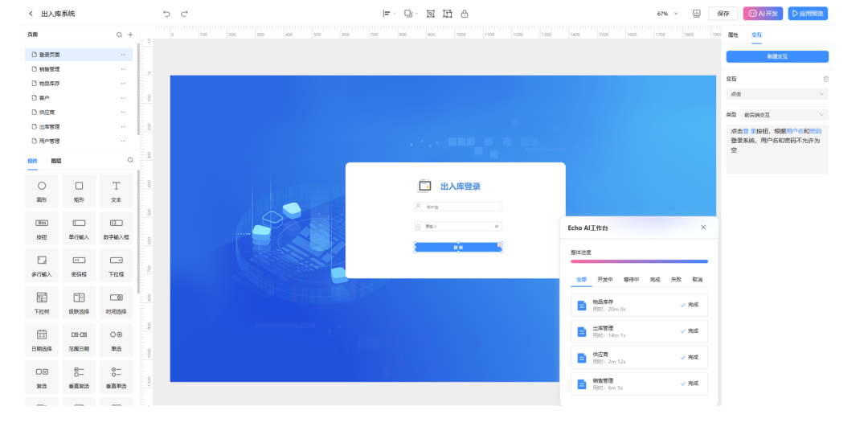Open more options for 供应商 page

(x=124, y=112)
